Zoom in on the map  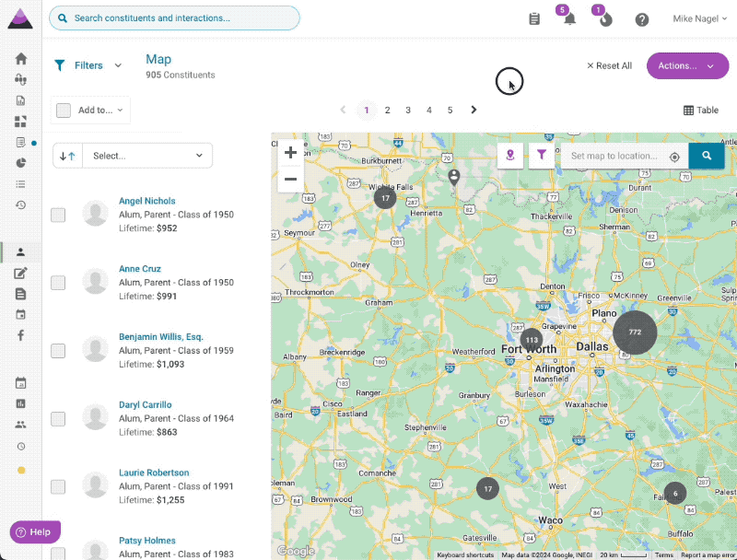(x=290, y=153)
